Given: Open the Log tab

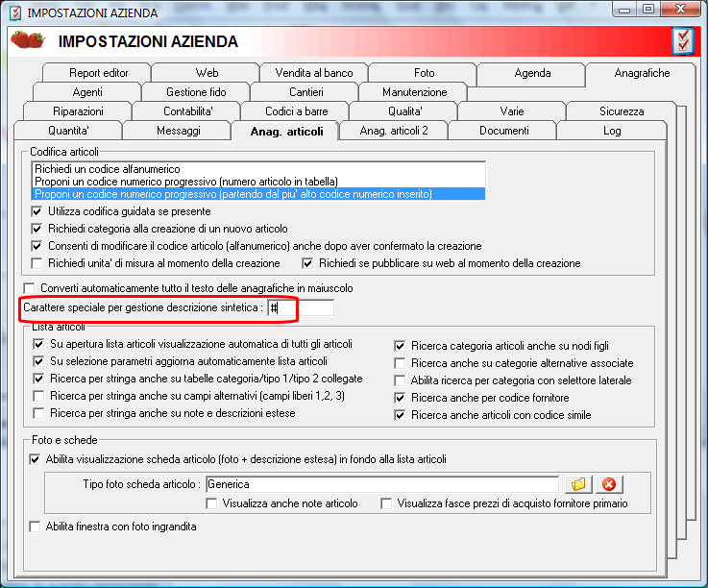Looking at the screenshot, I should coord(611,131).
